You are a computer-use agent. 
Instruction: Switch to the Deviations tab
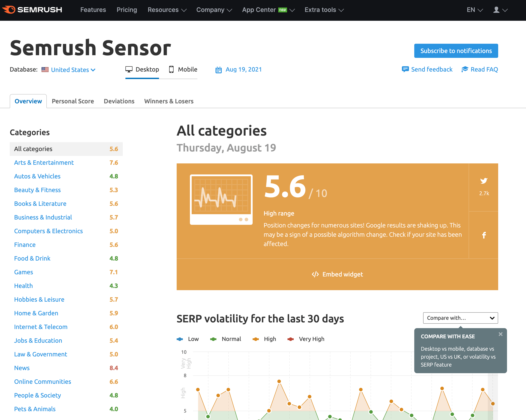(119, 101)
